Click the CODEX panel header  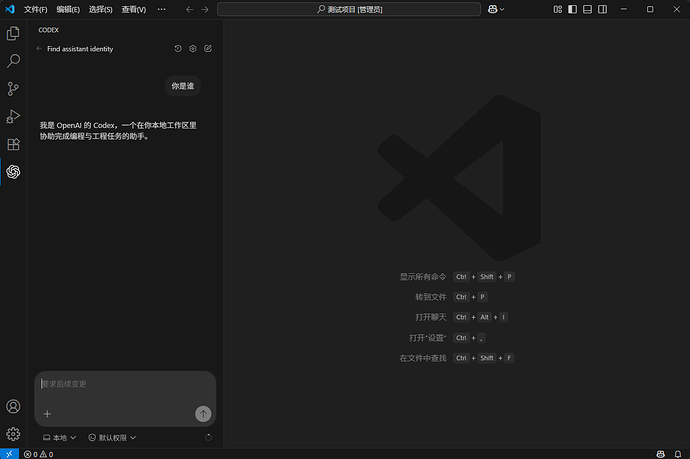click(x=48, y=30)
